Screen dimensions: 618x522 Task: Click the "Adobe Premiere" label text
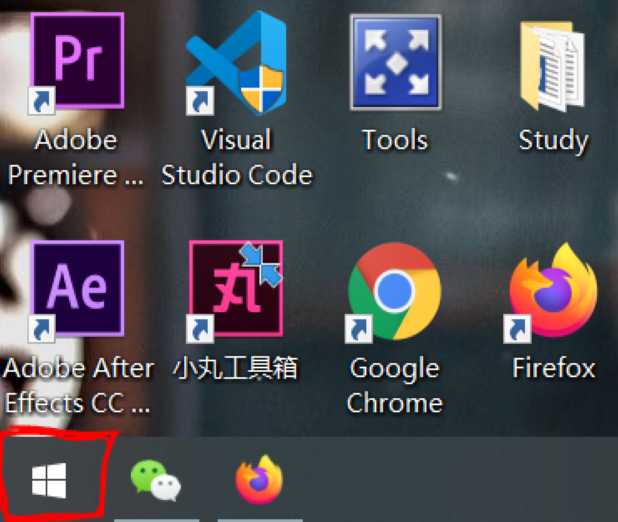tap(76, 158)
